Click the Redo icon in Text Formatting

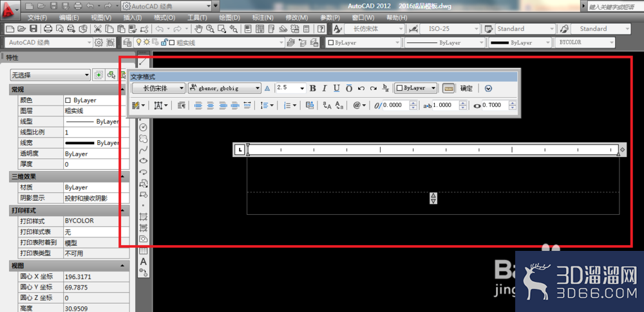click(374, 88)
